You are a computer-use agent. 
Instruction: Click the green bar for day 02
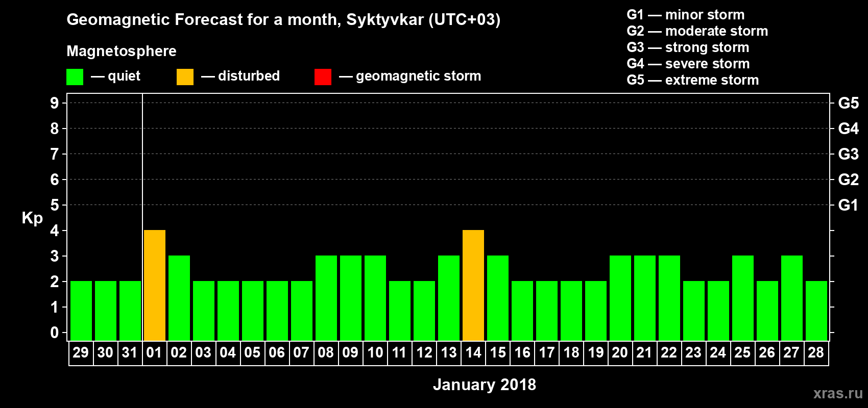[179, 298]
